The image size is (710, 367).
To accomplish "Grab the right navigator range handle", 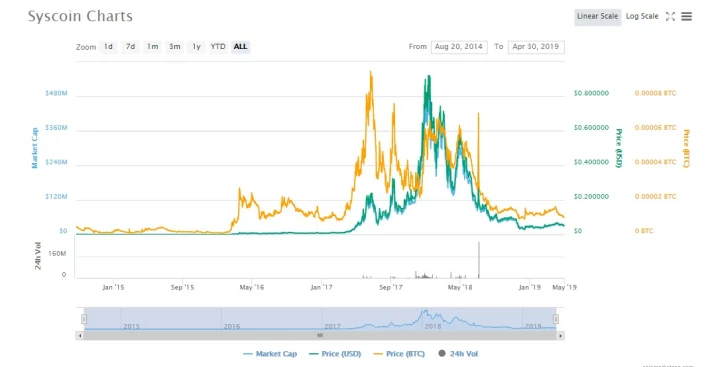I will [556, 319].
